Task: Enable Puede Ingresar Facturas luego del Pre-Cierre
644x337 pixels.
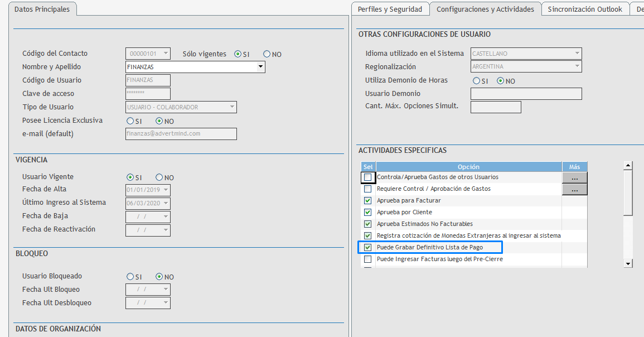Action: tap(367, 259)
